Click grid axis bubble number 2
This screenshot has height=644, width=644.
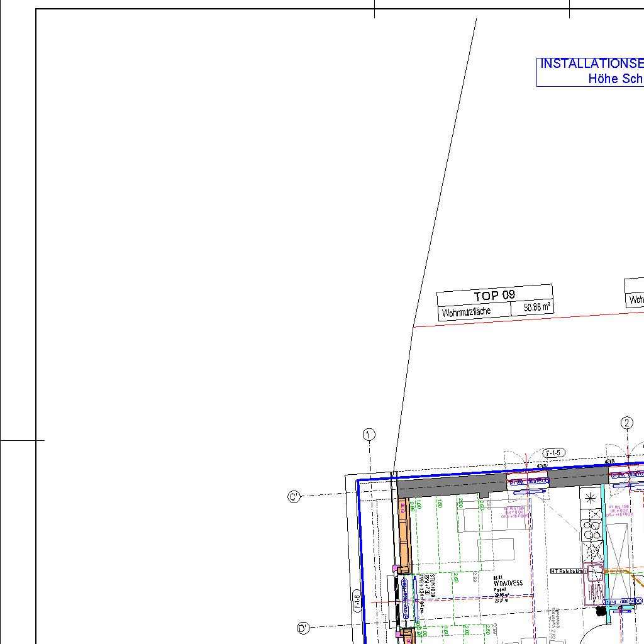627,423
